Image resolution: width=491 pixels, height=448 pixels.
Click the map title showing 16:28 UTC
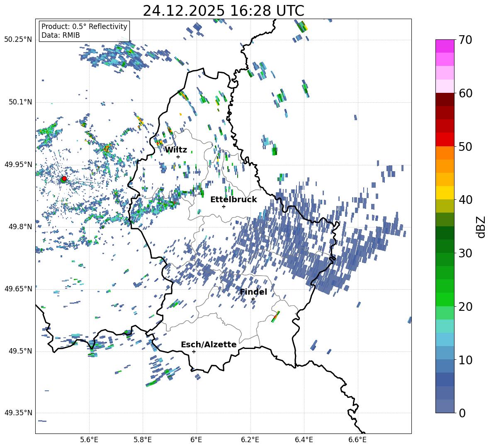click(223, 11)
